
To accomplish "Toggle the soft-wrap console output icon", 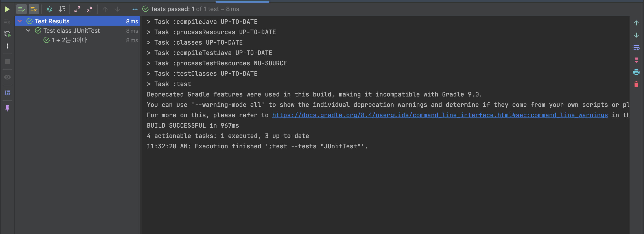I will [636, 47].
